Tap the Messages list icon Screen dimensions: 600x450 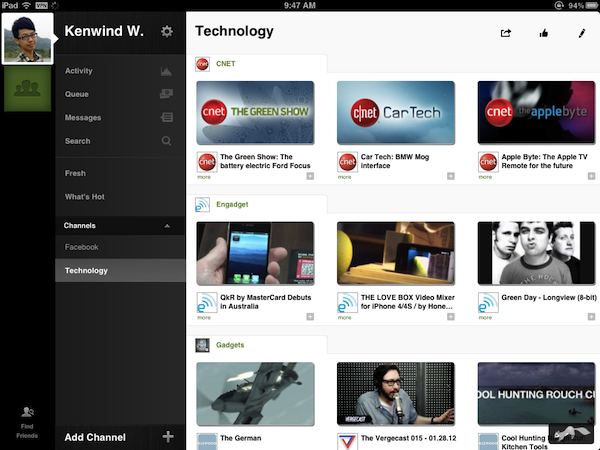[166, 117]
